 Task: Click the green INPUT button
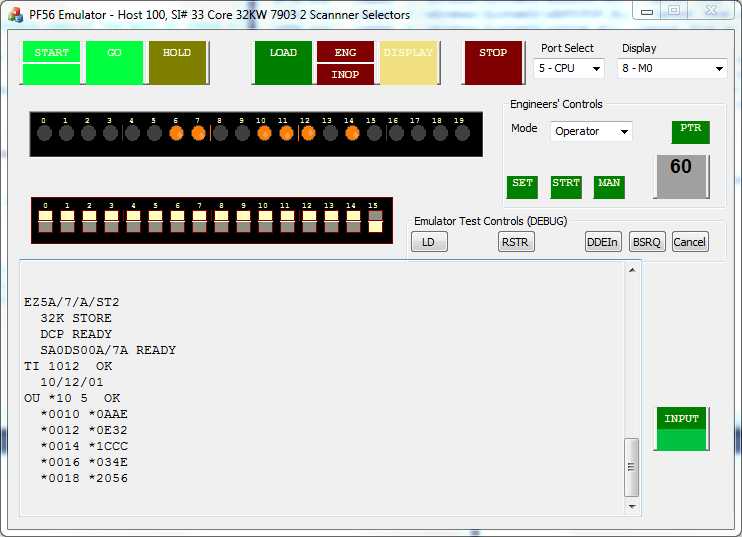tap(681, 429)
